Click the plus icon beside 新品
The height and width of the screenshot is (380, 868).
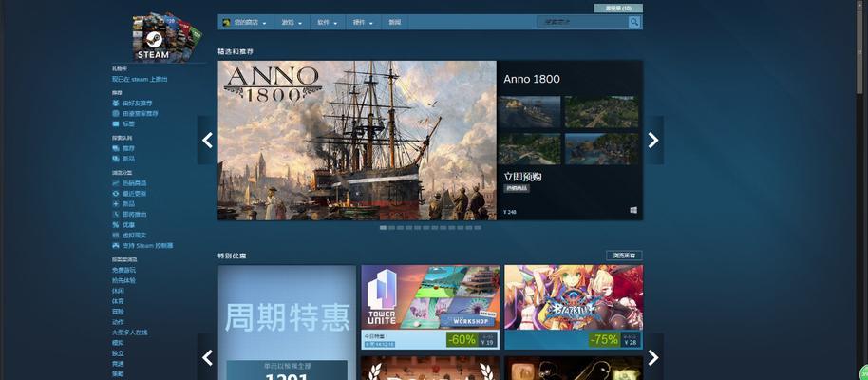pos(116,204)
